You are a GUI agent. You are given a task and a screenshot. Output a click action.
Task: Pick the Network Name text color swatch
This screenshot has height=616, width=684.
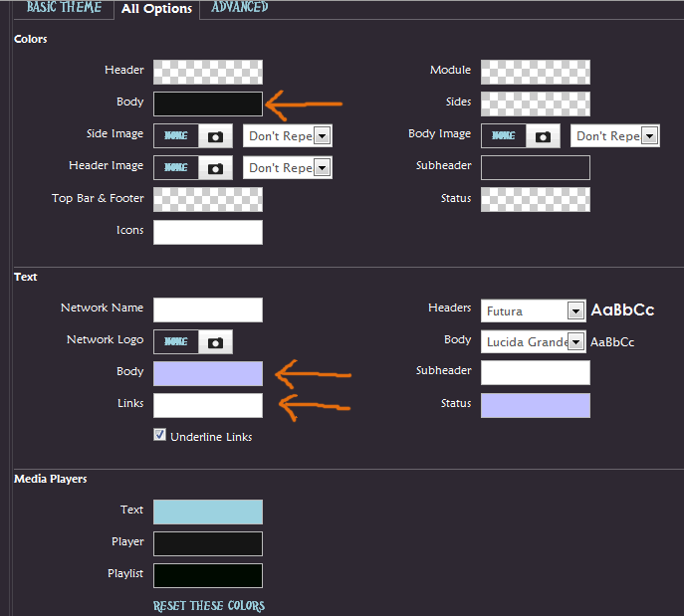208,309
